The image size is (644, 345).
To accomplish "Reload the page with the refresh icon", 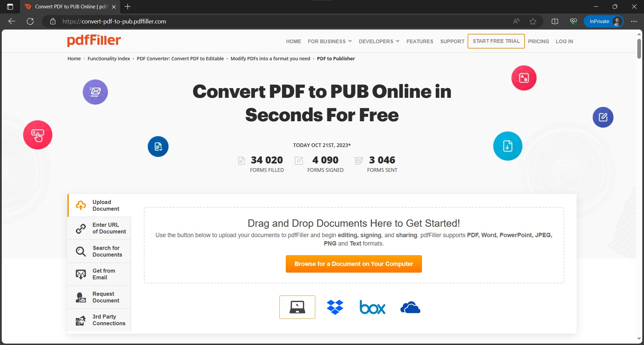I will tap(30, 21).
